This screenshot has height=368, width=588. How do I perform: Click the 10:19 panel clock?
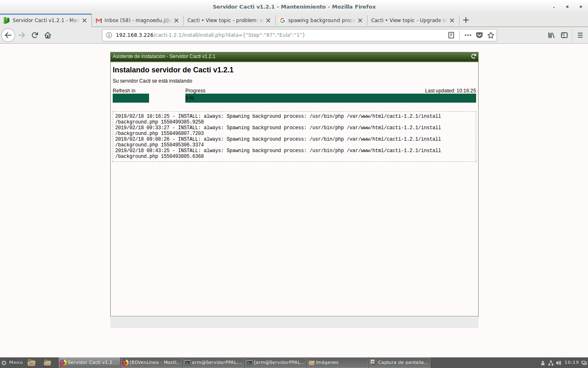tap(572, 362)
